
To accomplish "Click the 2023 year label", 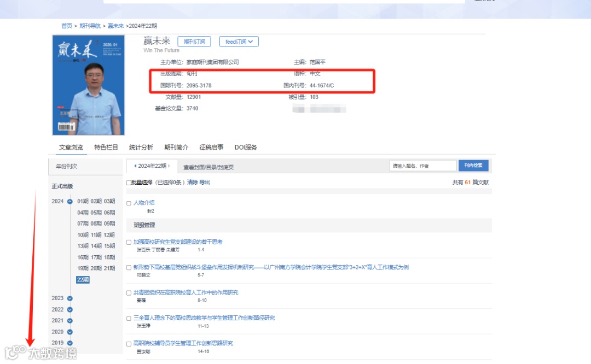I will point(57,298).
